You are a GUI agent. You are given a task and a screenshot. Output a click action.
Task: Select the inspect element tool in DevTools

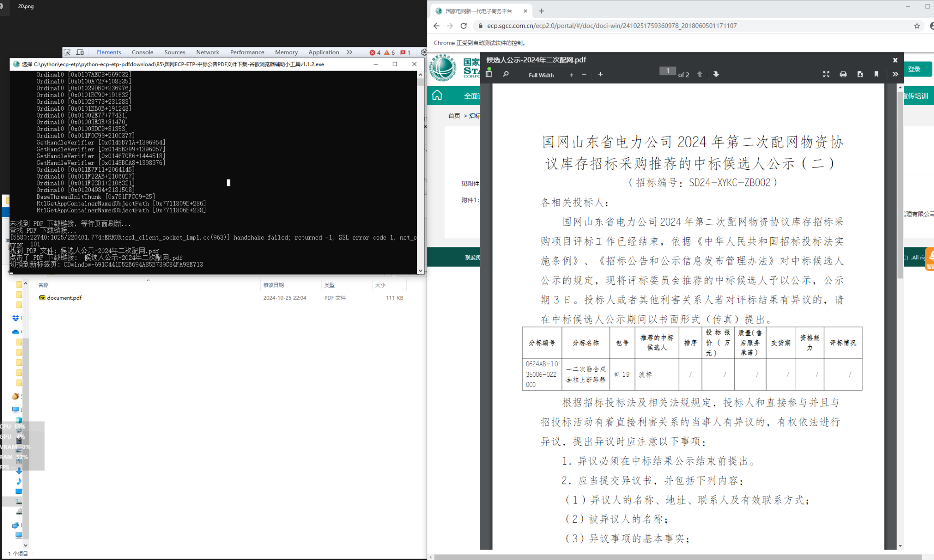click(x=67, y=52)
